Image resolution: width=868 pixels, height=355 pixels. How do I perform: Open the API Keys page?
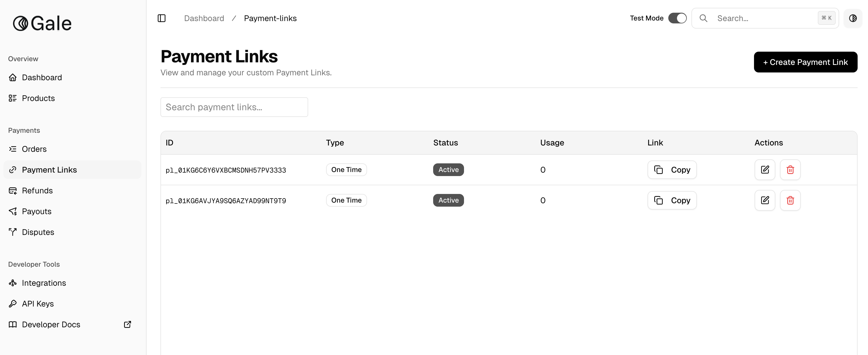pos(38,304)
